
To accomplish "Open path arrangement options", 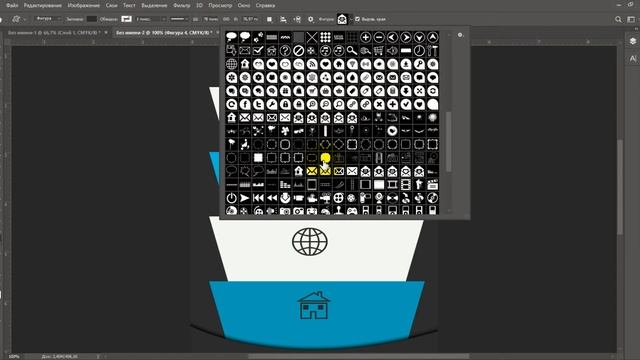I will coord(297,19).
